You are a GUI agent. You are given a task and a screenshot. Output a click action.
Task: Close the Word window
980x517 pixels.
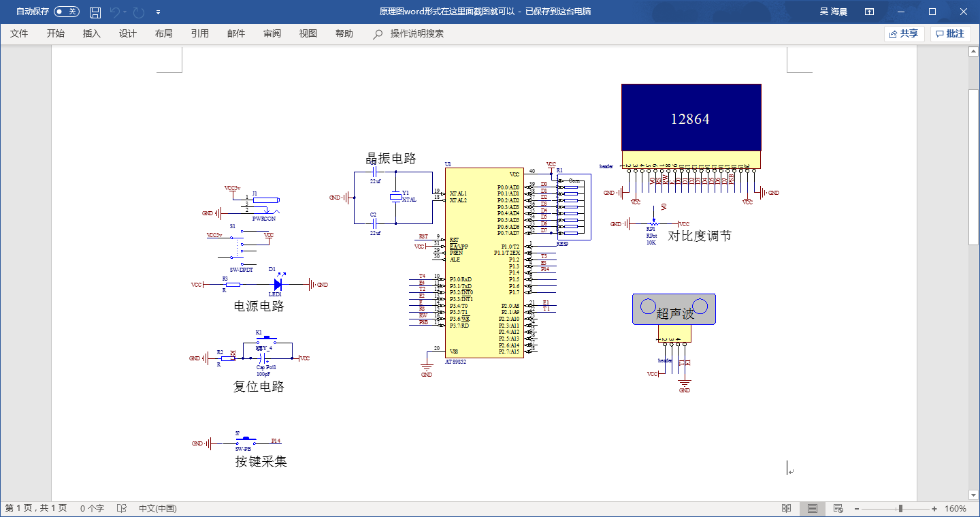point(964,12)
